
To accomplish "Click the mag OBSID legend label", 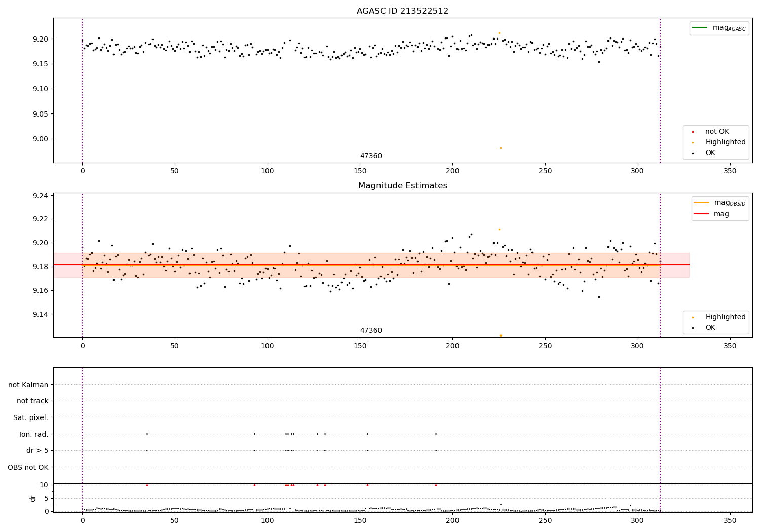I will (x=730, y=203).
